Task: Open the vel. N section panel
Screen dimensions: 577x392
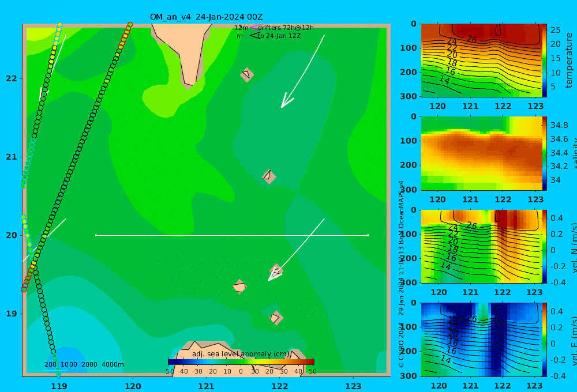Action: point(482,246)
